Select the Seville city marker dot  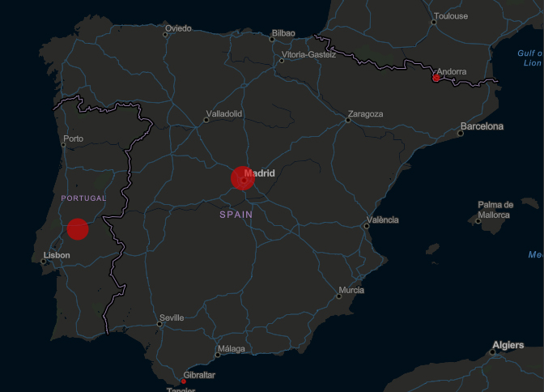click(x=159, y=324)
